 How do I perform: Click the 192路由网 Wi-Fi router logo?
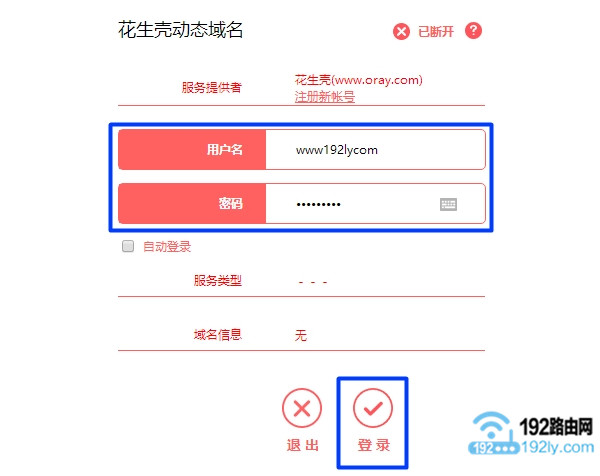[494, 433]
